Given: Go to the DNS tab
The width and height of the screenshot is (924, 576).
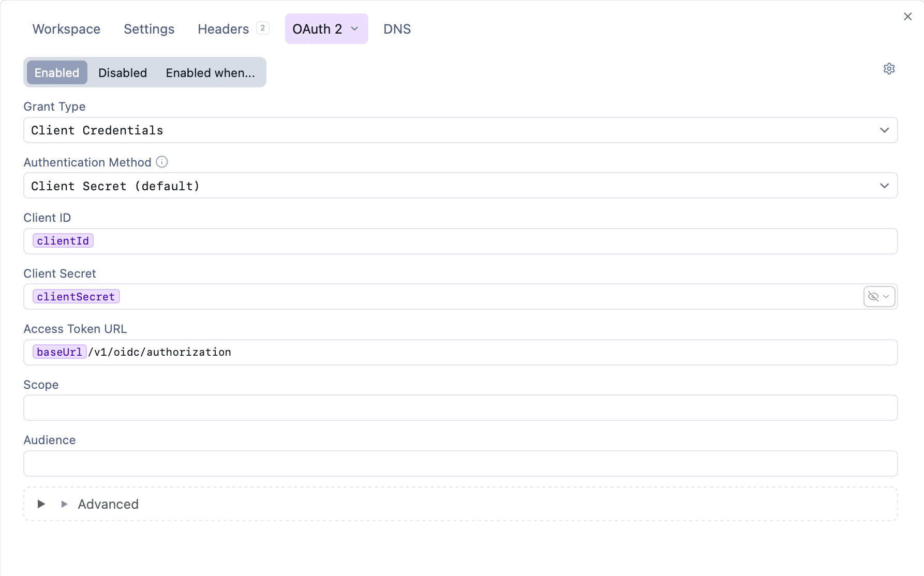Looking at the screenshot, I should coord(397,29).
